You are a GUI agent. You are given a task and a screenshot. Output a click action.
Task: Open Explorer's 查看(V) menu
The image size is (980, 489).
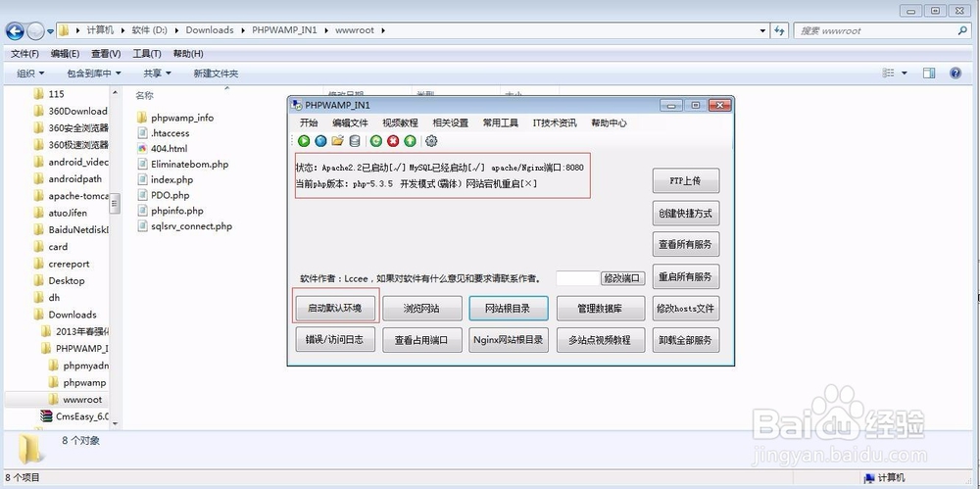(x=106, y=54)
